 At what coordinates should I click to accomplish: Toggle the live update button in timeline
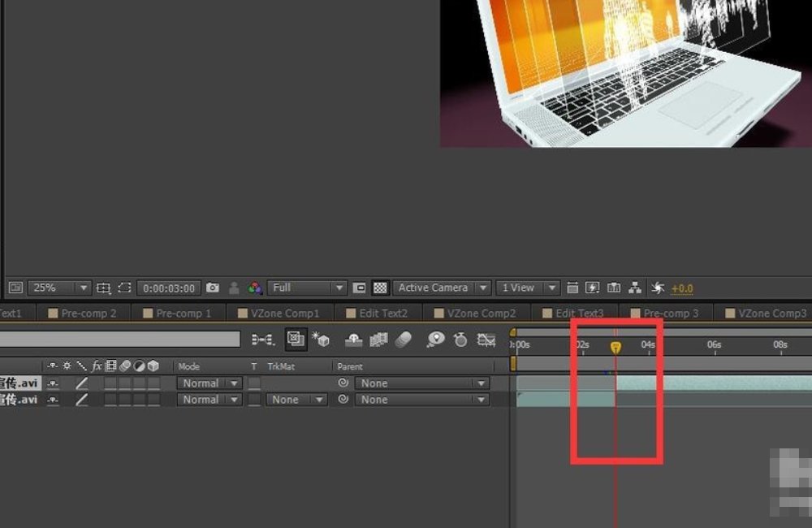[296, 340]
